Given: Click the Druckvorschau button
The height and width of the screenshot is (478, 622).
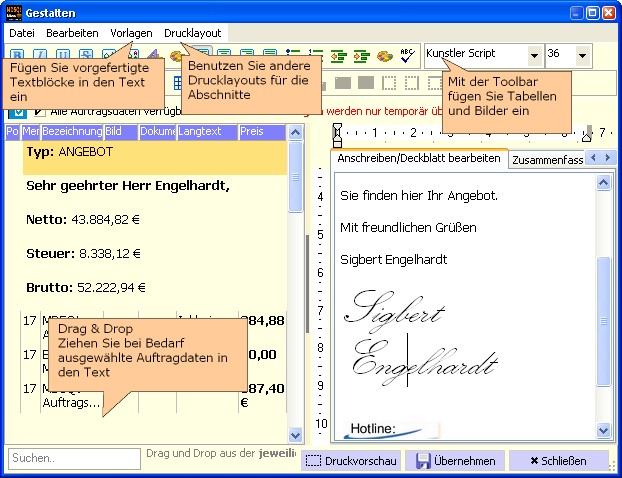Looking at the screenshot, I should point(350,460).
